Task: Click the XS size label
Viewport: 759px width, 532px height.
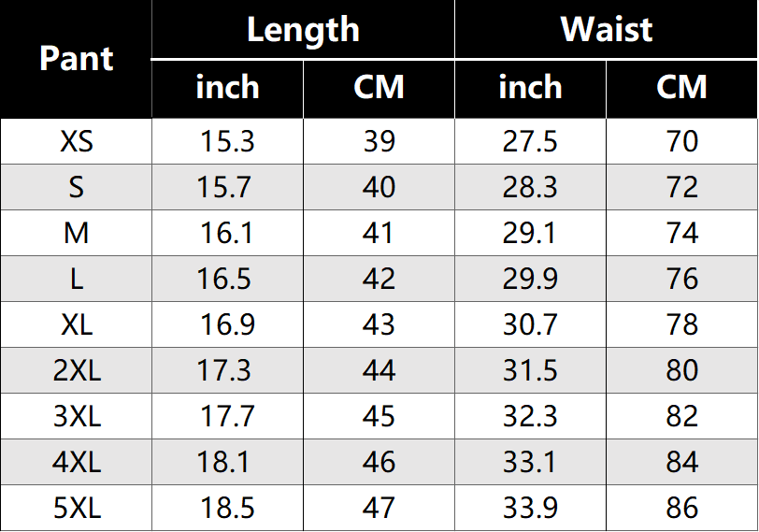Action: (x=77, y=141)
